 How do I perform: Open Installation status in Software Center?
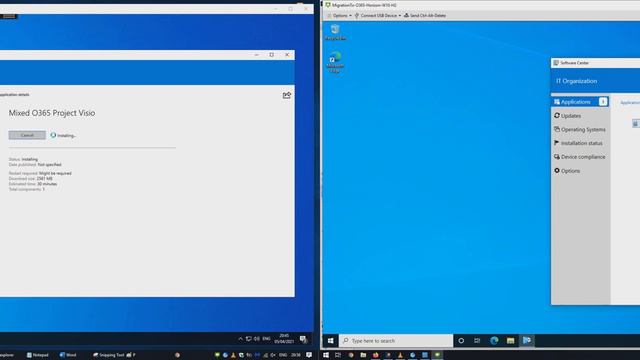(578, 143)
